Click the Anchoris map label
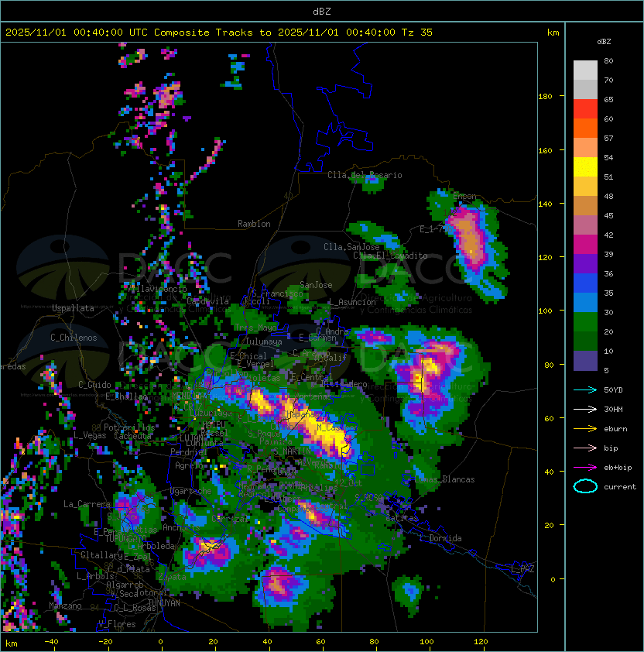The width and height of the screenshot is (644, 652). (181, 527)
